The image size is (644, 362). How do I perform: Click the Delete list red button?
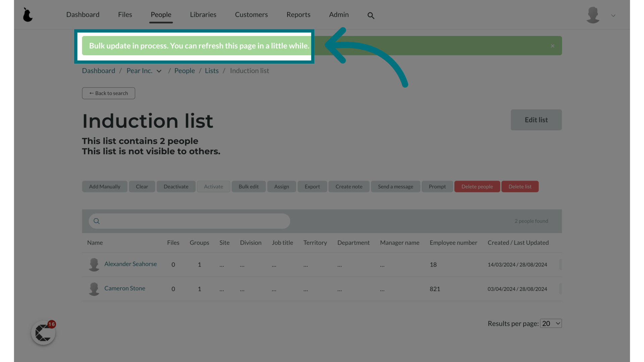[520, 186]
